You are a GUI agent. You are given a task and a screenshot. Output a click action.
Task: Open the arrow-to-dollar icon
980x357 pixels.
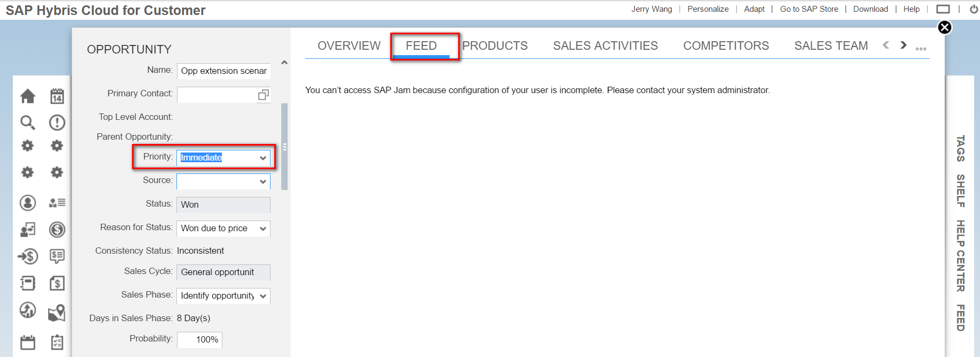pyautogui.click(x=28, y=256)
